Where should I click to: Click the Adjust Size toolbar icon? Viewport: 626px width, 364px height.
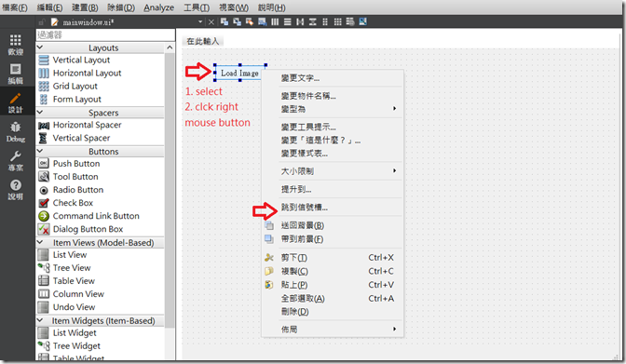tap(363, 22)
